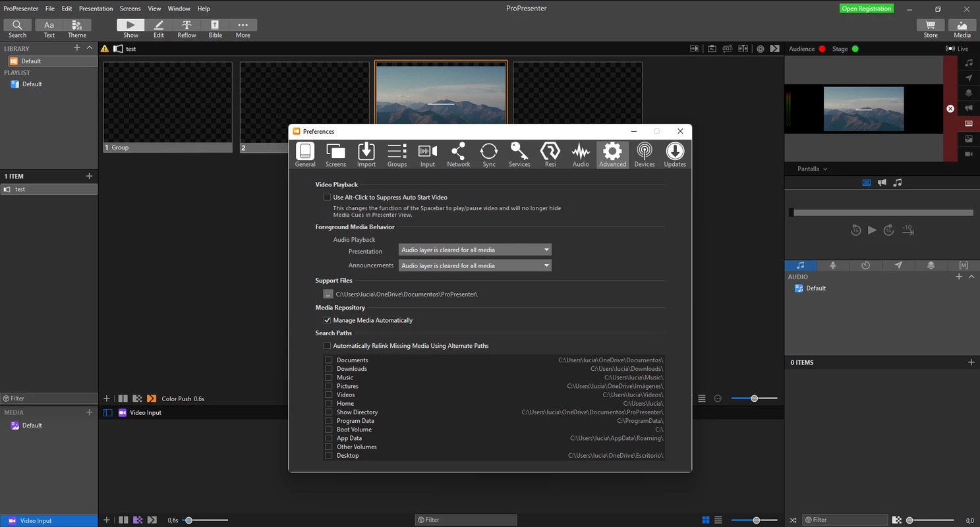
Task: Click the Reflow toolbar icon
Action: [x=187, y=28]
